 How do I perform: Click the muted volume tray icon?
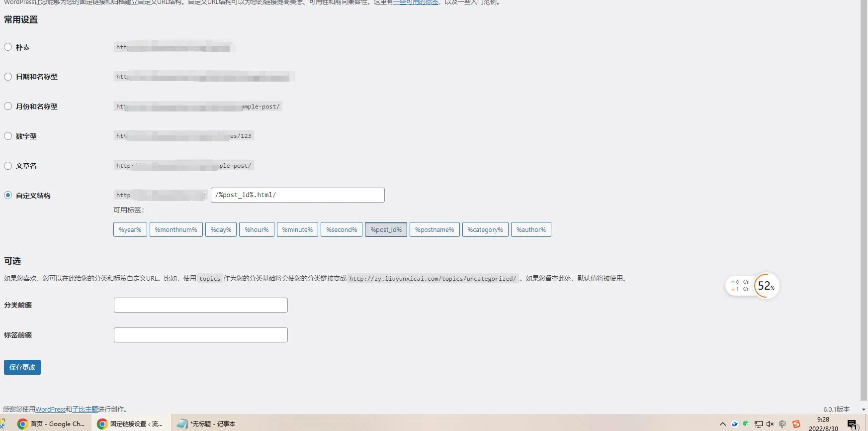(770, 424)
